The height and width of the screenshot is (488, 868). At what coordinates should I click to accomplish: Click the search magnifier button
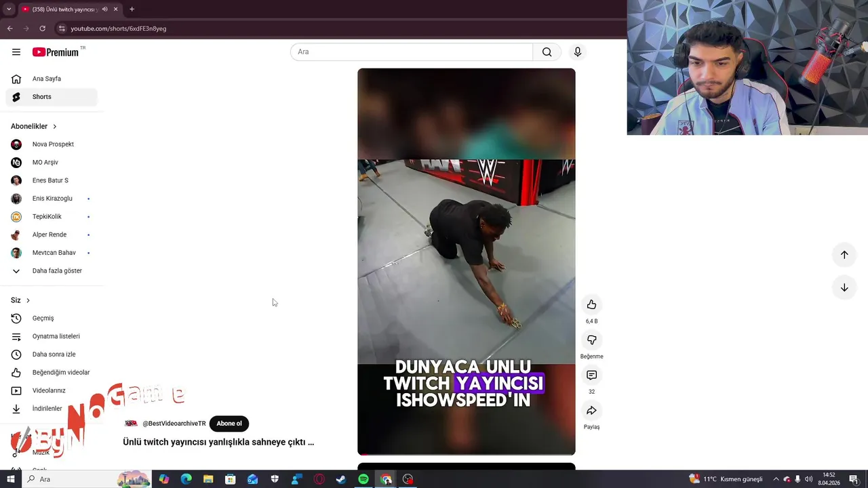547,52
